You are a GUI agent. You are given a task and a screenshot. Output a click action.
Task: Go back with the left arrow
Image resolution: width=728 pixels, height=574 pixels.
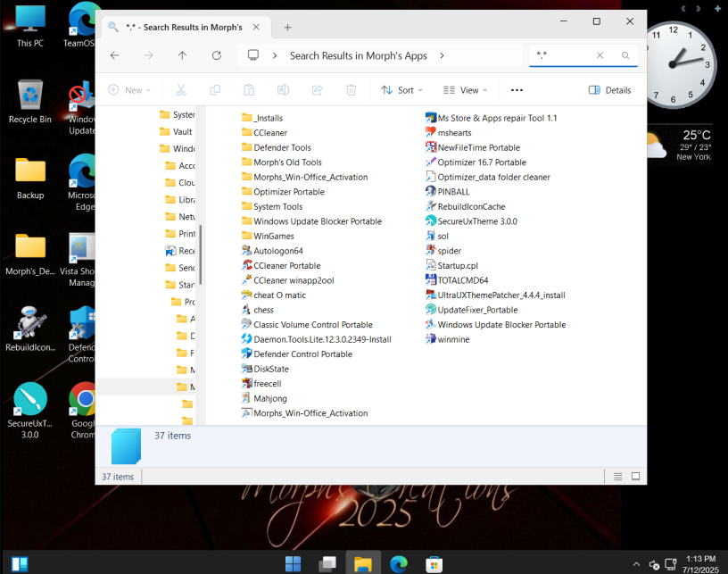[115, 55]
